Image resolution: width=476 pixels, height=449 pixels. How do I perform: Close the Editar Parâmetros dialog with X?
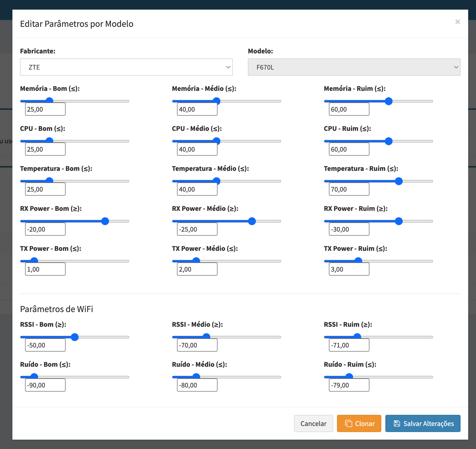tap(458, 22)
